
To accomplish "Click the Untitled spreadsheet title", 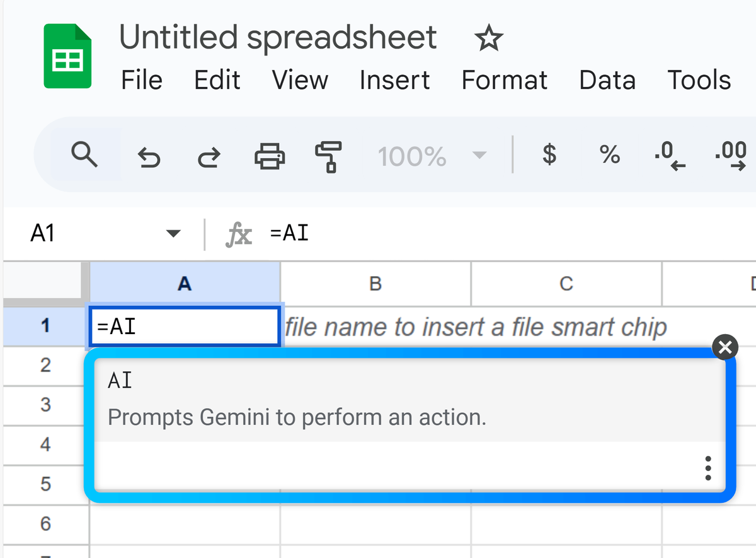I will (x=278, y=37).
